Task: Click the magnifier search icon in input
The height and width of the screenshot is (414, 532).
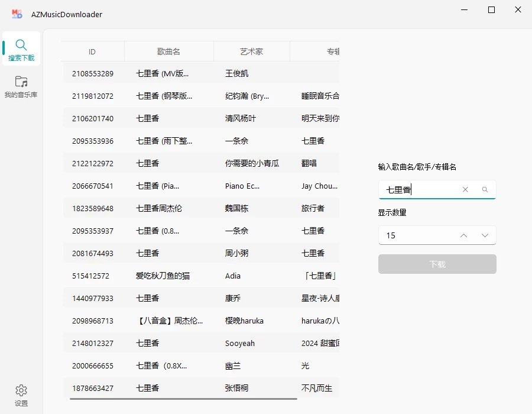Action: point(485,190)
